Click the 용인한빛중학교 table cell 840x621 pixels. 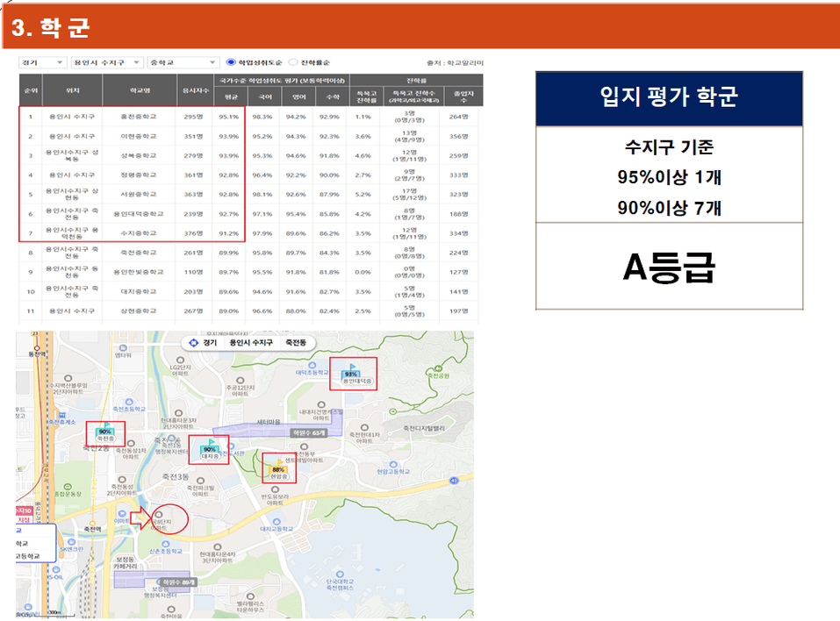click(x=139, y=272)
